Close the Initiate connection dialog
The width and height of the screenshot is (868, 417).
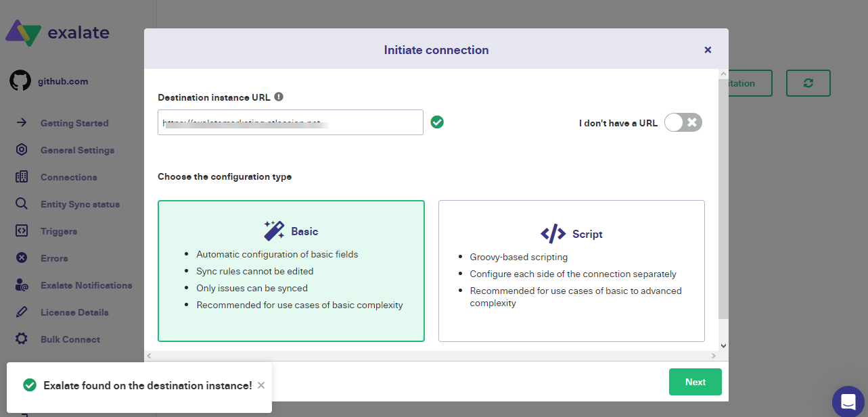tap(708, 50)
